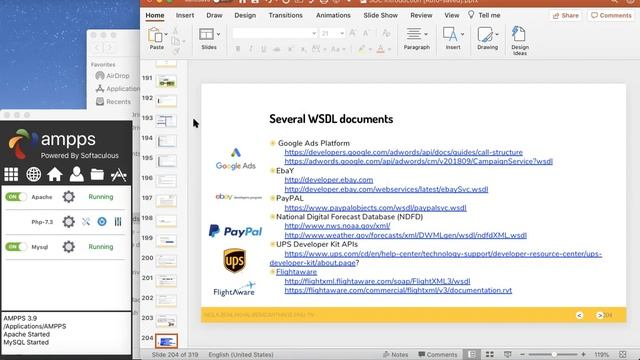Open the AMPPS folder icon
This screenshot has width=640, height=360.
coord(97,174)
